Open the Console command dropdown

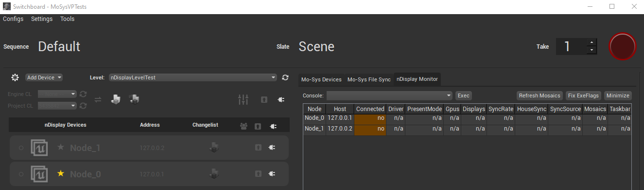click(389, 95)
